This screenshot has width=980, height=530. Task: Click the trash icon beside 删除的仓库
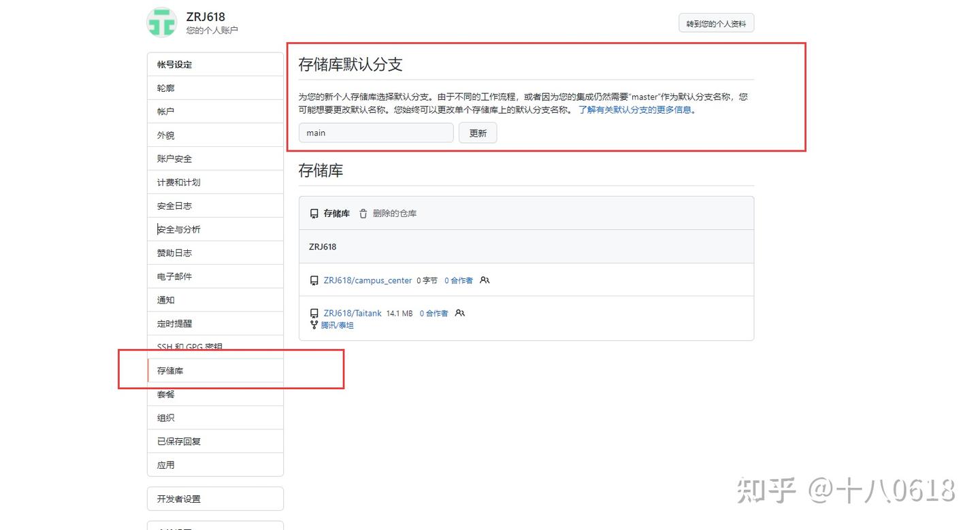pyautogui.click(x=363, y=214)
